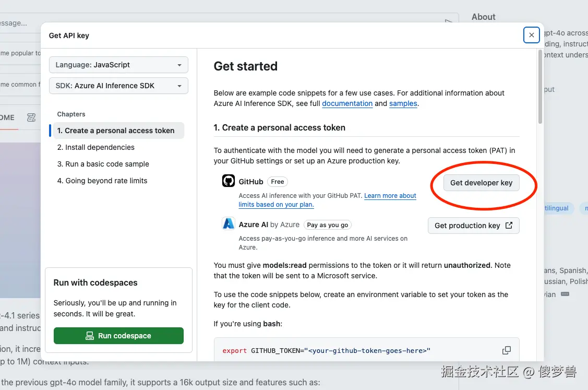Image resolution: width=588 pixels, height=390 pixels.
Task: Jump to Run a basic code sample chapter
Action: pos(103,164)
